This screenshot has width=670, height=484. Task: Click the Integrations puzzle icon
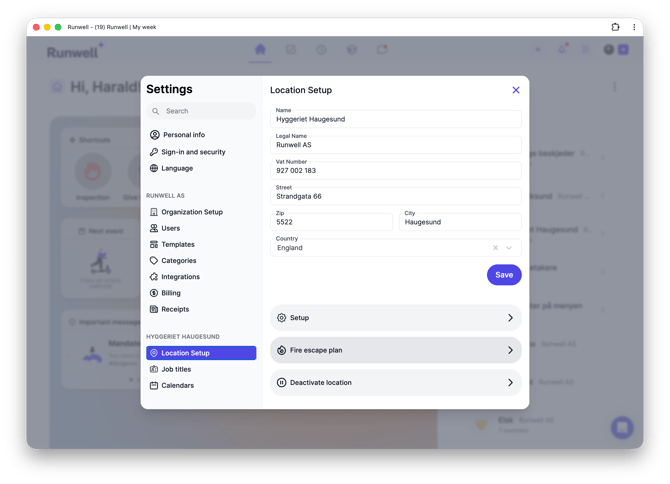(154, 277)
